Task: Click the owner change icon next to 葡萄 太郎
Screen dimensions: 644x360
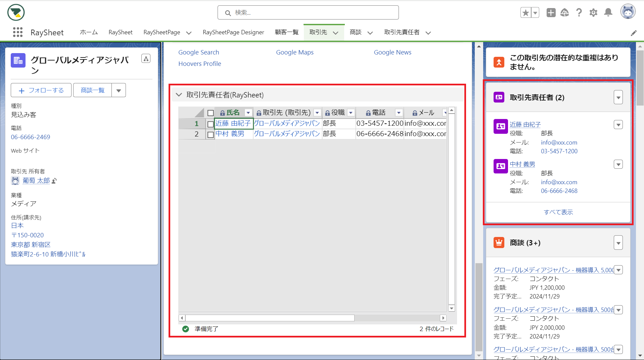Action: click(54, 181)
